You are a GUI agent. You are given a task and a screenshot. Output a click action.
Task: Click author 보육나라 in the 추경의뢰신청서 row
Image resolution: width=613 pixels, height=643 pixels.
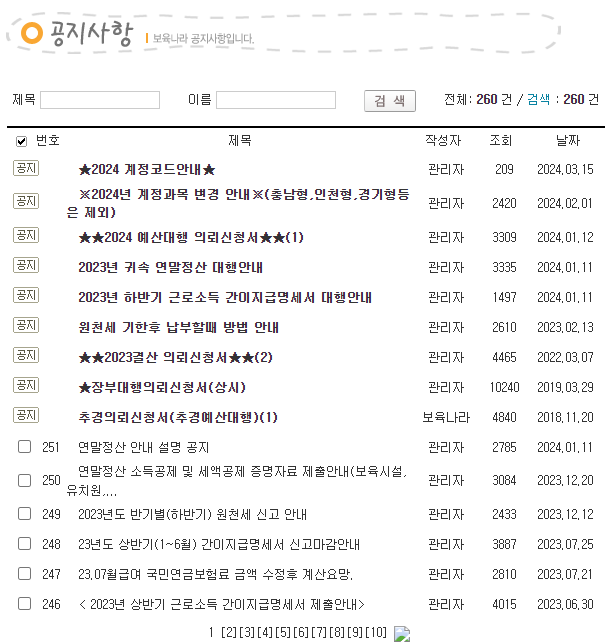point(446,417)
